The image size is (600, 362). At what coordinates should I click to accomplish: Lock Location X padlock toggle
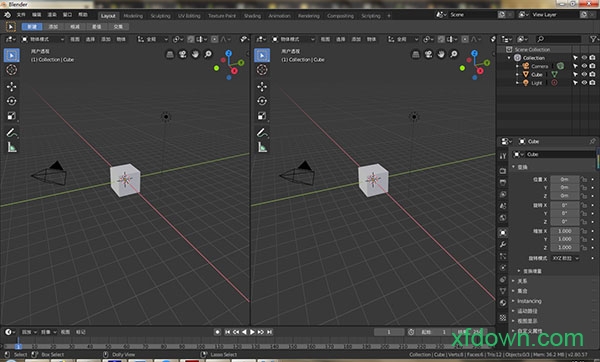[584, 179]
